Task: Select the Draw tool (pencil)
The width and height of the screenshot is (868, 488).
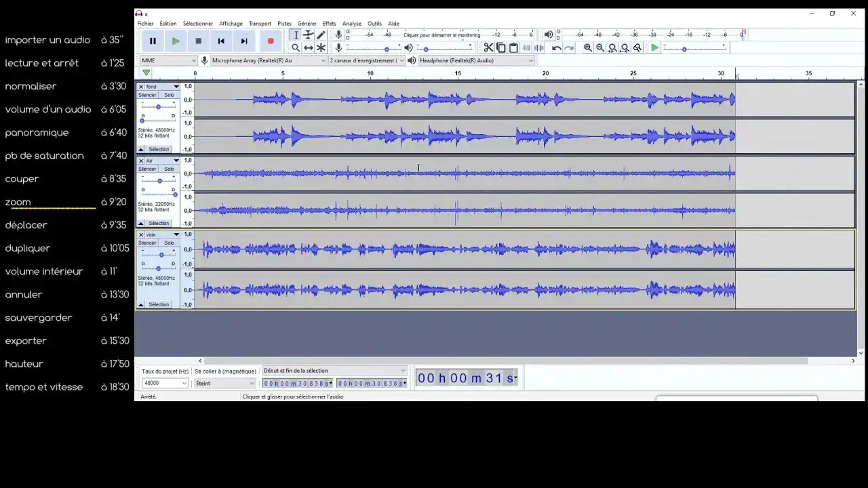Action: pyautogui.click(x=321, y=35)
